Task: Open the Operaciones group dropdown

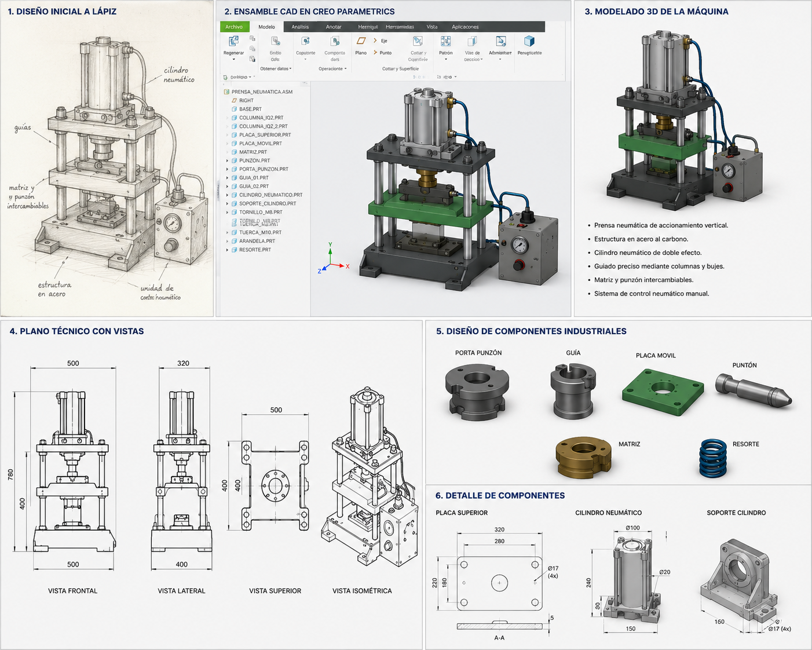Action: 332,68
